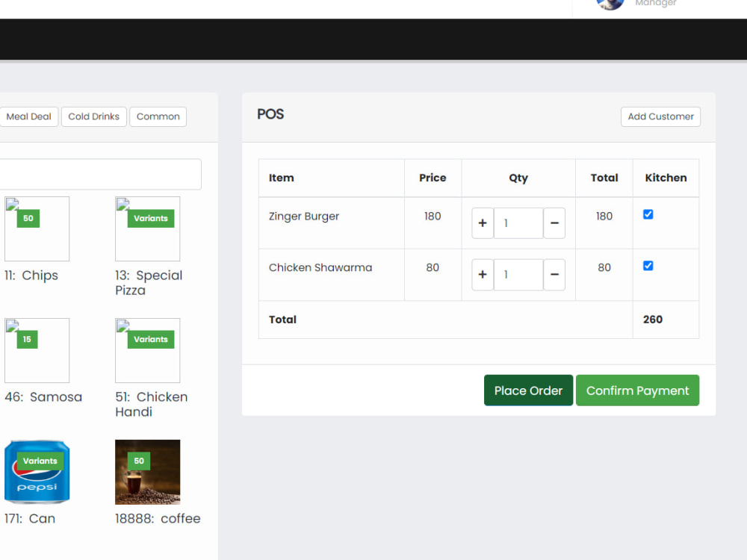Viewport: 747px width, 560px height.
Task: Click the 15 price badge on Samosa
Action: [x=27, y=340]
